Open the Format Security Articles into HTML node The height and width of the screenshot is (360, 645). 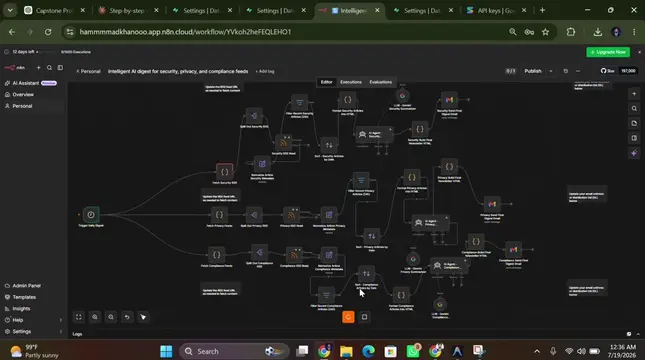(348, 100)
